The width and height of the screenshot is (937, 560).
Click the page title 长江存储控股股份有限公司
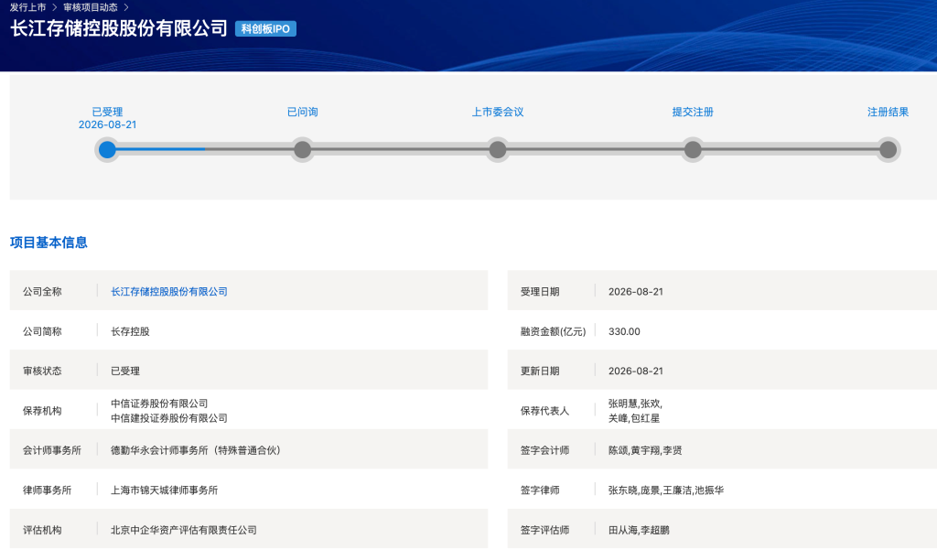point(119,28)
